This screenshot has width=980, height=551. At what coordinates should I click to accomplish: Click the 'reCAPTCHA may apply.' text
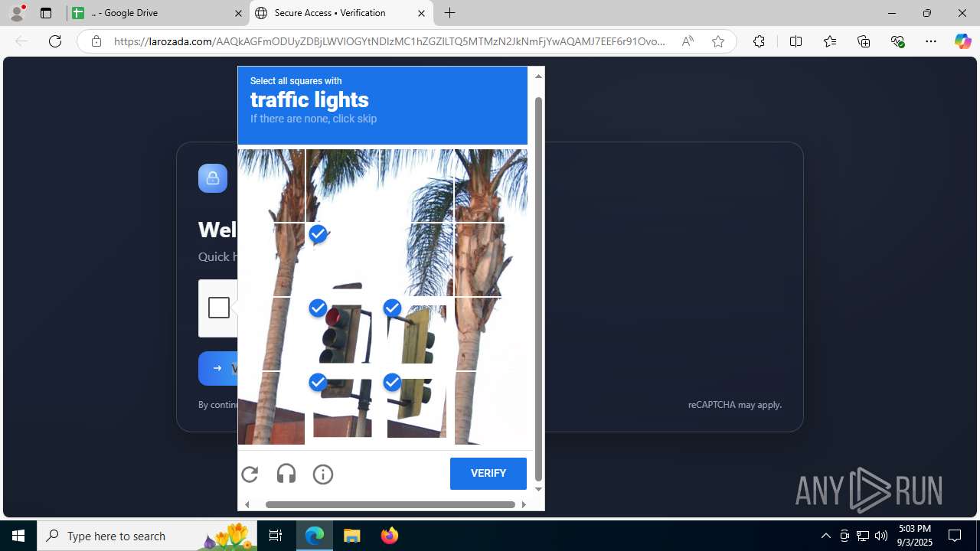735,405
